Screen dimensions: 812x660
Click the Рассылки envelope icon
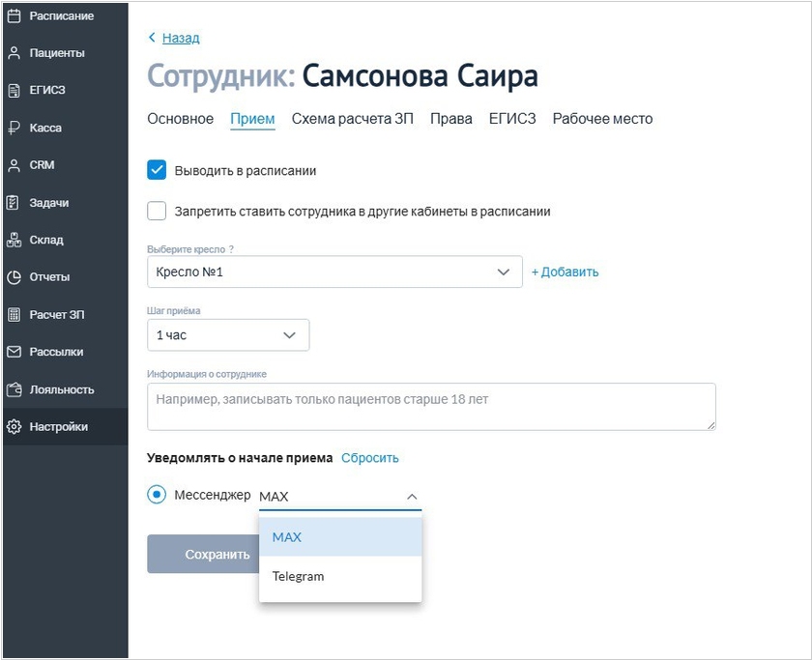tap(14, 352)
